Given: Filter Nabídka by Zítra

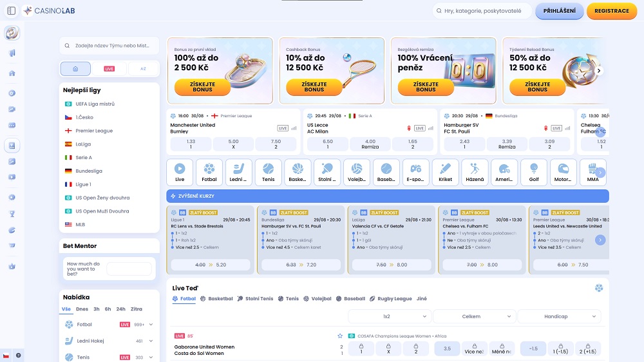Looking at the screenshot, I should 137,309.
